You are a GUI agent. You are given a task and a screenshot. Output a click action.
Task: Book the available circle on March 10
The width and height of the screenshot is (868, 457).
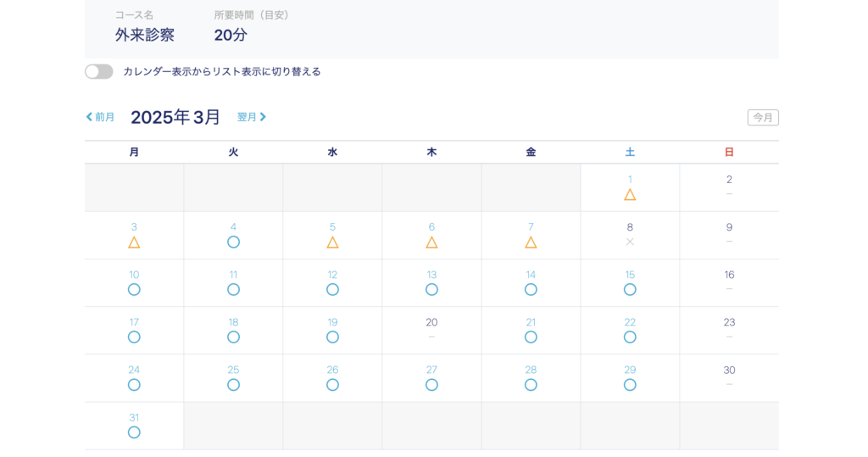[x=134, y=290]
